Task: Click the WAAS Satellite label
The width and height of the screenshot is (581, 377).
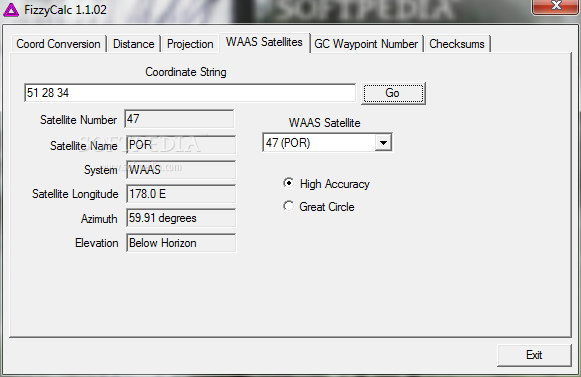Action: click(324, 123)
